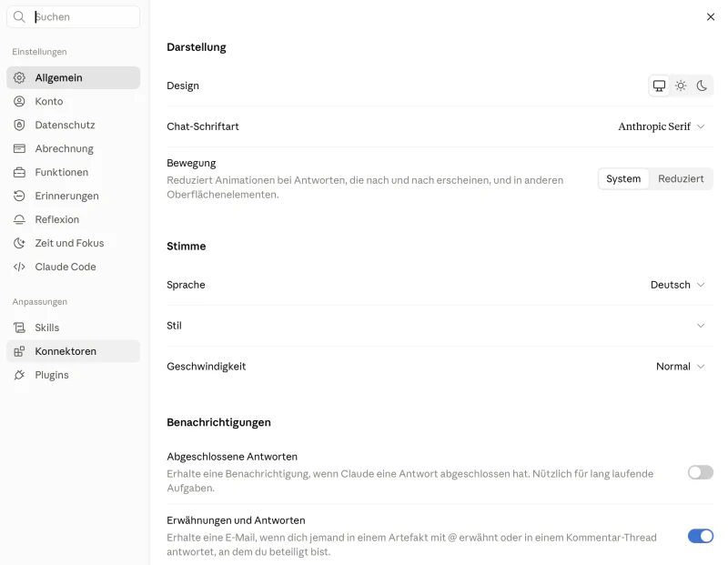728x565 pixels.
Task: Click the Abgeschlossene Antworten label
Action: coord(232,457)
